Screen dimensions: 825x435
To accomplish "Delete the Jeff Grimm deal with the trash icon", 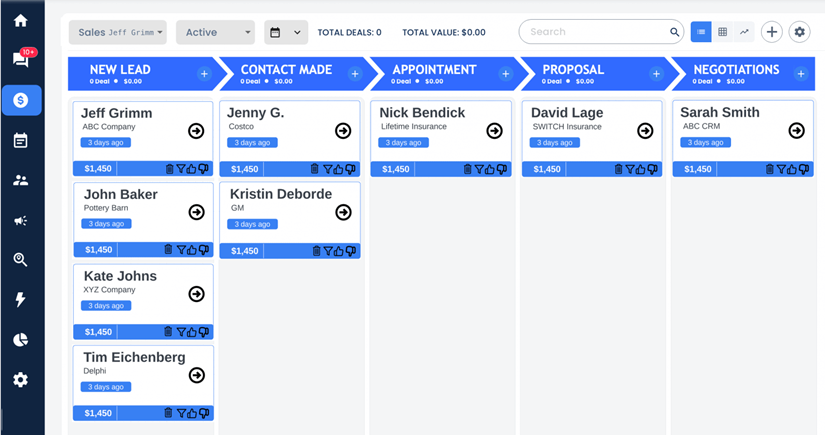I will (169, 169).
